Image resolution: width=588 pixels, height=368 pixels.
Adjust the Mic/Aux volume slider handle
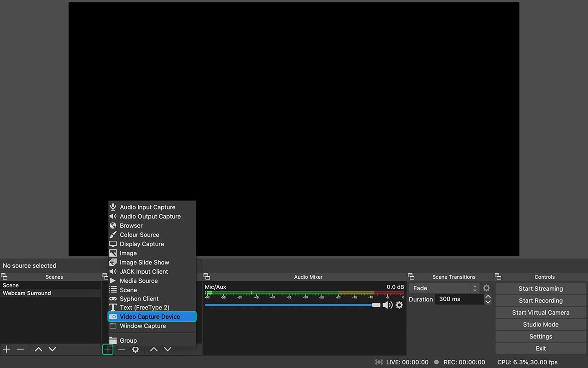tap(376, 305)
